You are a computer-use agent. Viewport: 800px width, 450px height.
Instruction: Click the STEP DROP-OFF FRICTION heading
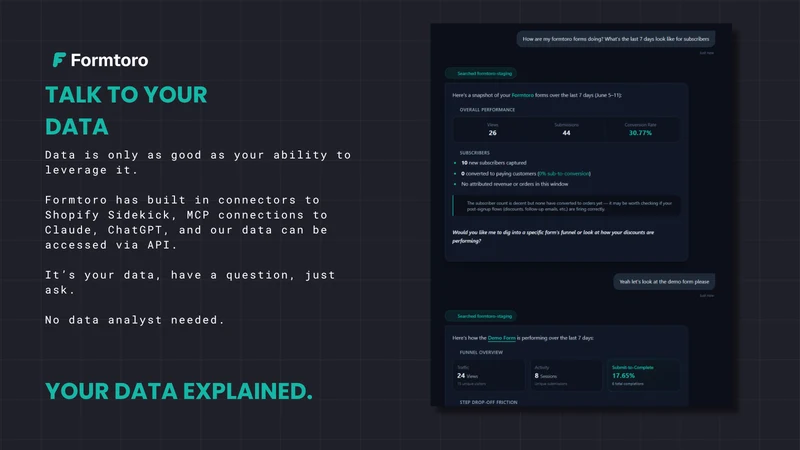click(488, 402)
